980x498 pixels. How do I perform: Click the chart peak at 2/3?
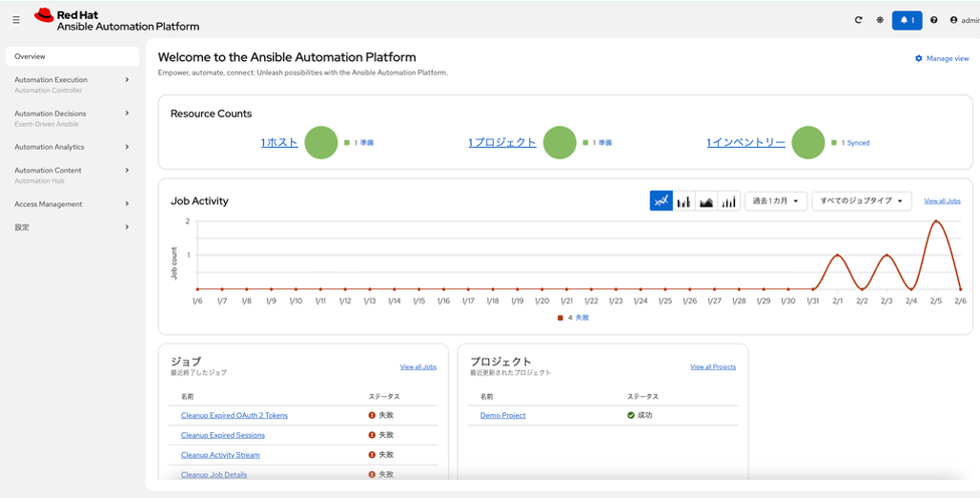coord(887,255)
